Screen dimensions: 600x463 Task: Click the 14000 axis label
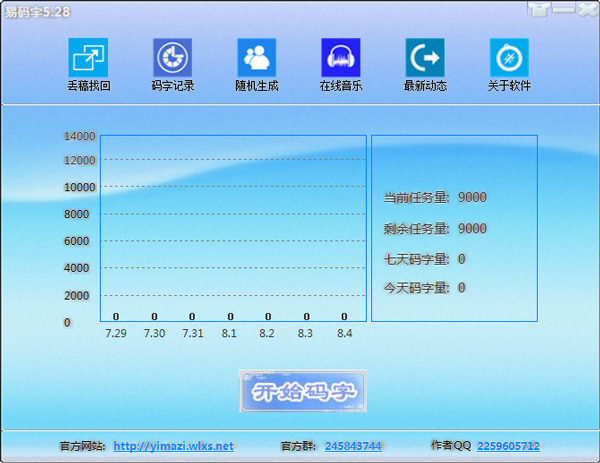(80, 136)
